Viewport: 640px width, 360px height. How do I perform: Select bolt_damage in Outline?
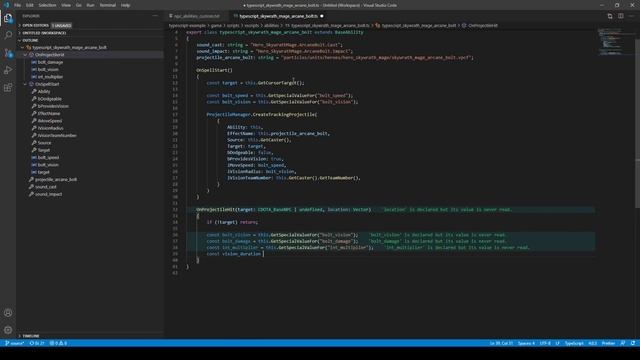(x=50, y=62)
